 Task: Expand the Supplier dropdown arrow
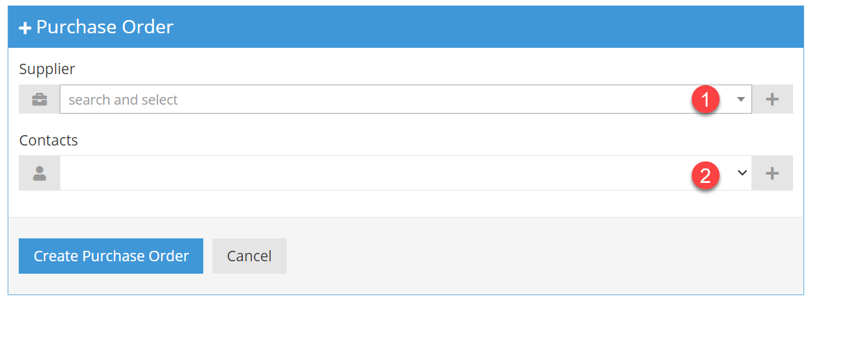point(741,100)
